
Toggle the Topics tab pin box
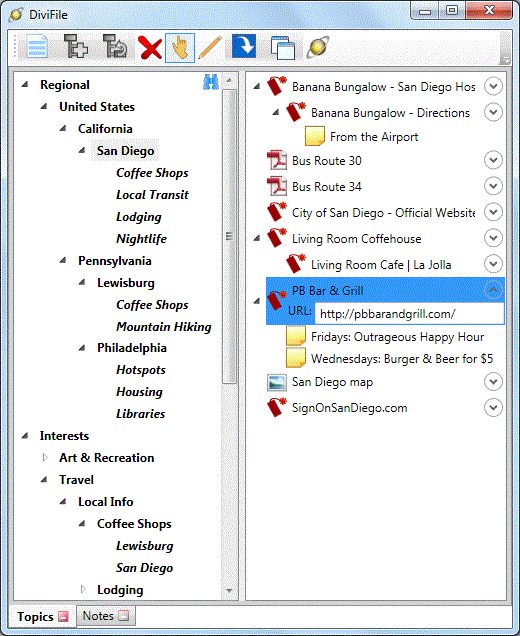[x=63, y=617]
